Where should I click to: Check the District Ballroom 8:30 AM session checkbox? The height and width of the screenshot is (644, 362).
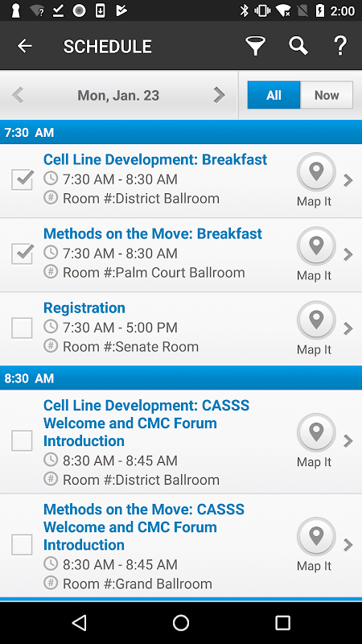[23, 440]
